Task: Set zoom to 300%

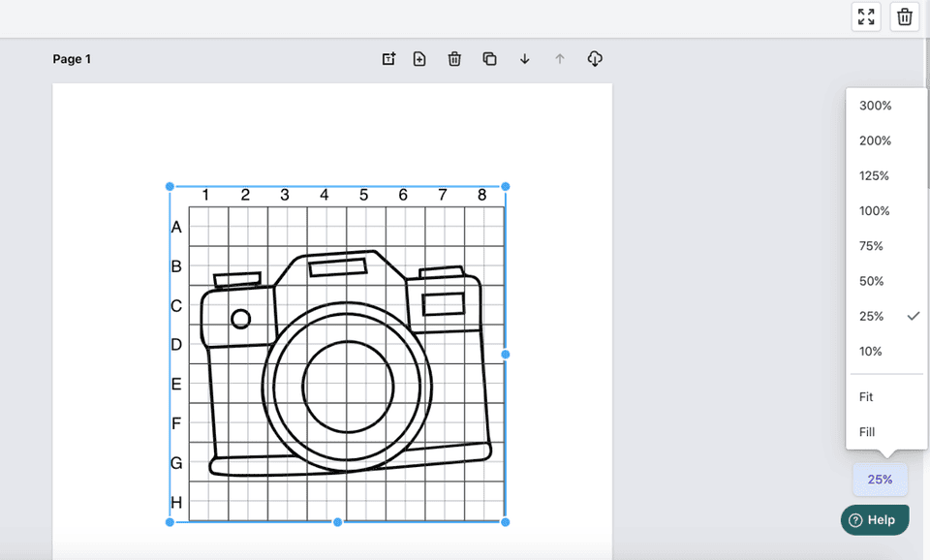Action: tap(886, 106)
